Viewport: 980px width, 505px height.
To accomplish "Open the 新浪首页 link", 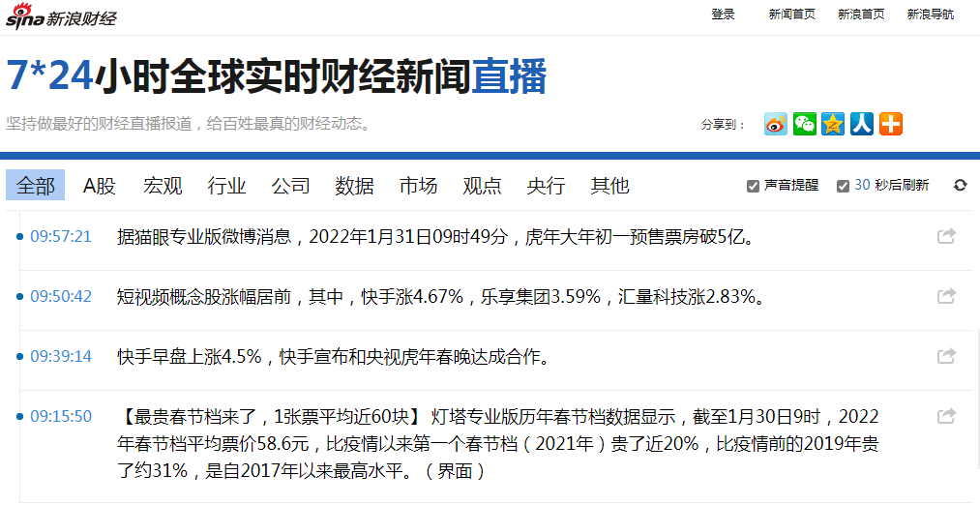I will pyautogui.click(x=861, y=15).
